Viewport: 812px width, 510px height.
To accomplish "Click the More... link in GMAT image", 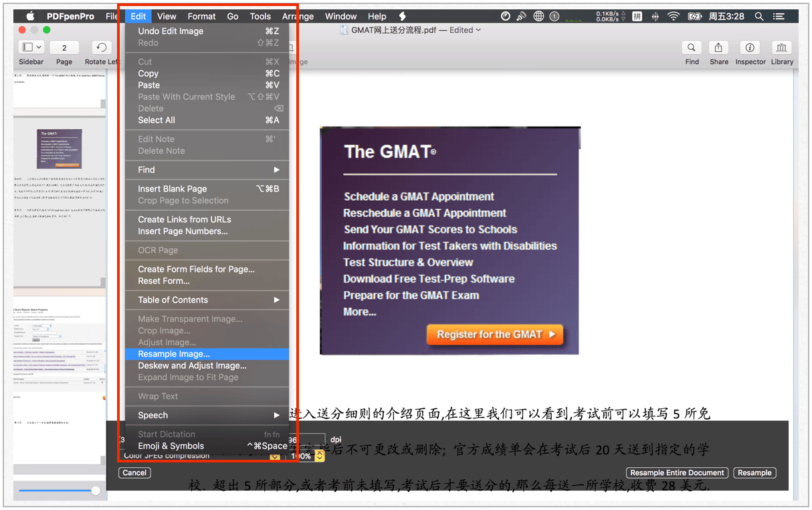I will (x=360, y=312).
